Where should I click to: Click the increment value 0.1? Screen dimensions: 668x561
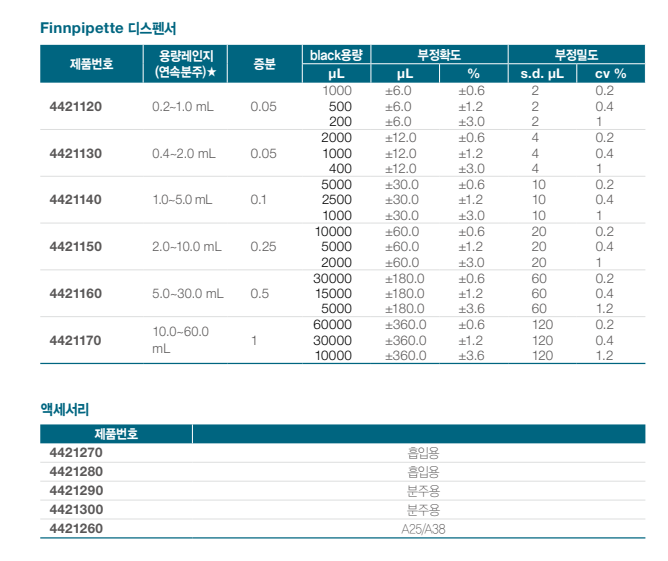[x=258, y=200]
